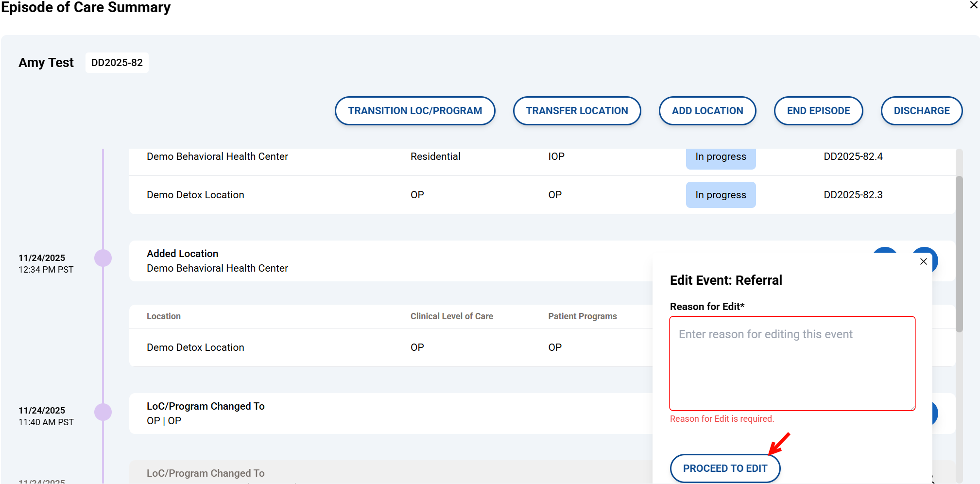Select the 11:40 AM timeline marker dot
The width and height of the screenshot is (980, 484).
(103, 412)
